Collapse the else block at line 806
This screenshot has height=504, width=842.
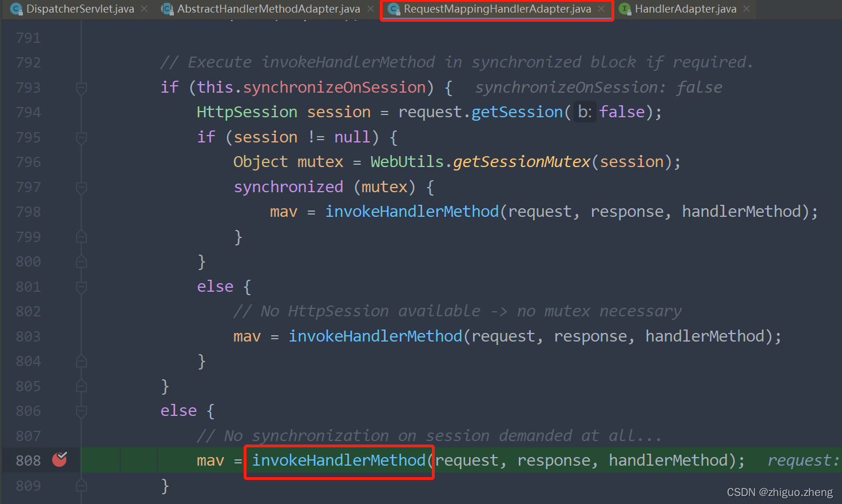(81, 411)
